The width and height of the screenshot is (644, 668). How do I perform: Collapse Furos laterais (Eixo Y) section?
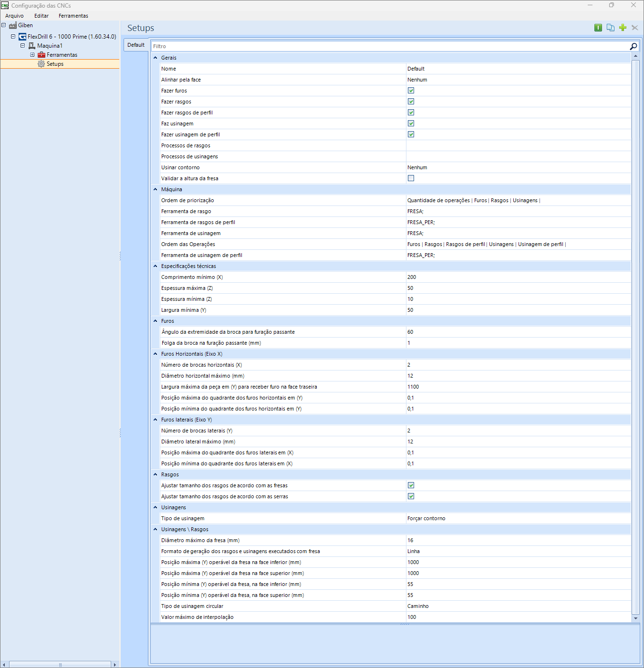click(156, 420)
